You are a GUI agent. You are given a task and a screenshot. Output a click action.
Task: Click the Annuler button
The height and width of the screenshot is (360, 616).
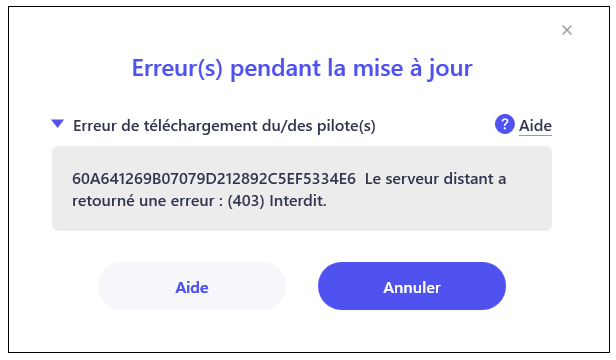point(412,286)
